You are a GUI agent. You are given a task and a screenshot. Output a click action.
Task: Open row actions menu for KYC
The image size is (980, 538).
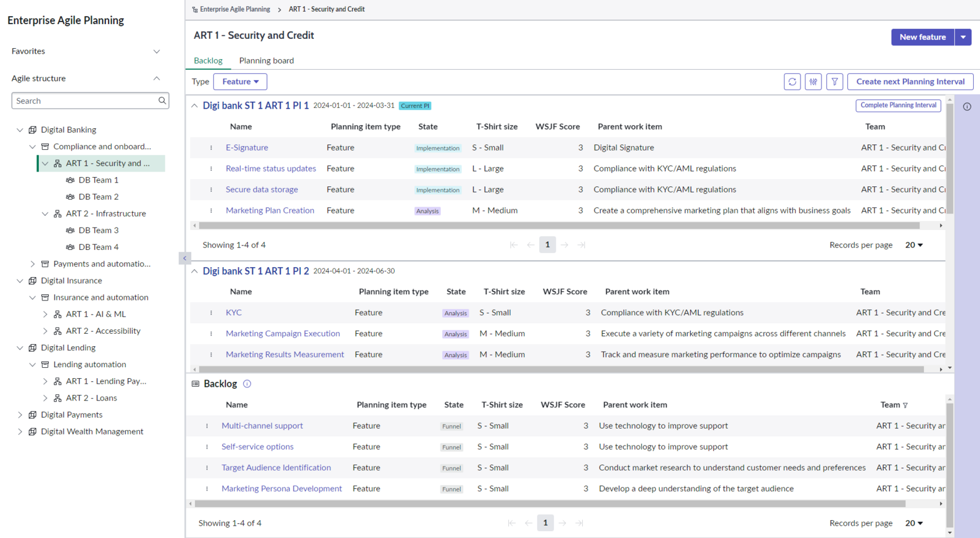211,313
